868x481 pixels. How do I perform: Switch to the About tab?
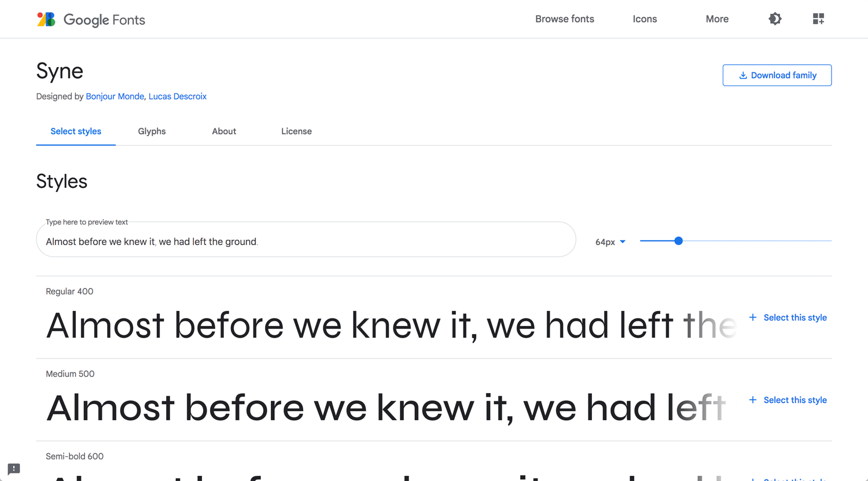pyautogui.click(x=224, y=131)
